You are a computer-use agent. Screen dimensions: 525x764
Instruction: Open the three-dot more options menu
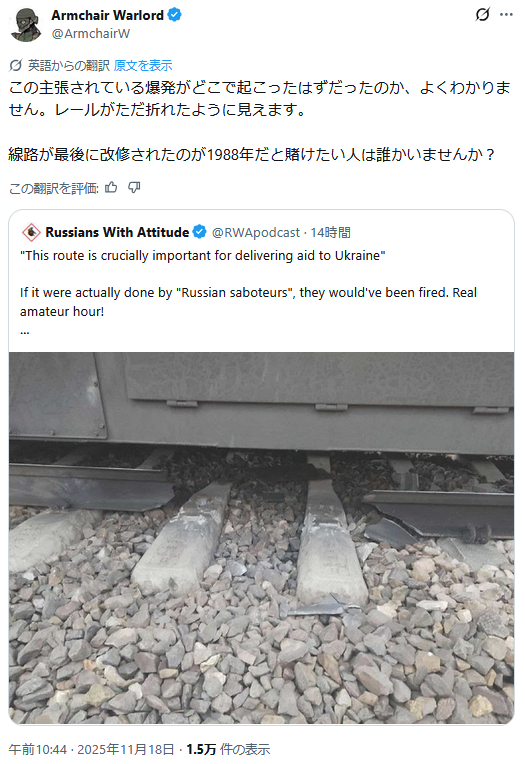pyautogui.click(x=506, y=15)
